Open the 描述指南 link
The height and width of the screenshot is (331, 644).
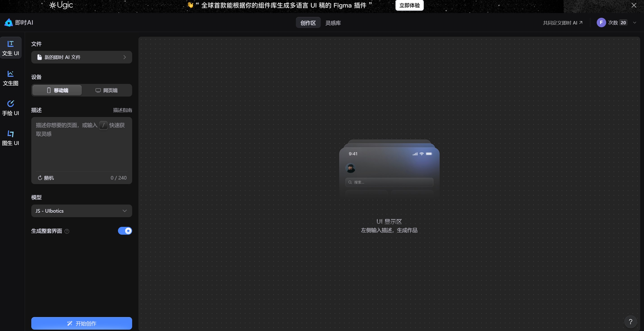coord(122,110)
